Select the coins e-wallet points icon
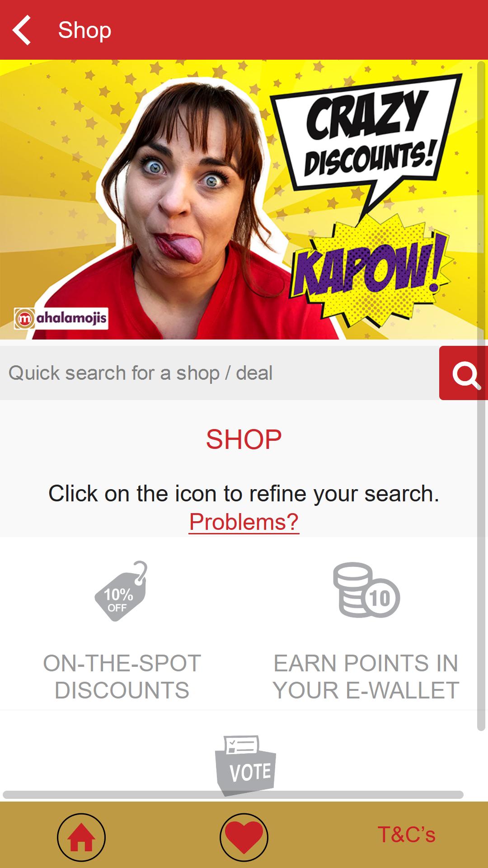Image resolution: width=488 pixels, height=868 pixels. coord(366,590)
